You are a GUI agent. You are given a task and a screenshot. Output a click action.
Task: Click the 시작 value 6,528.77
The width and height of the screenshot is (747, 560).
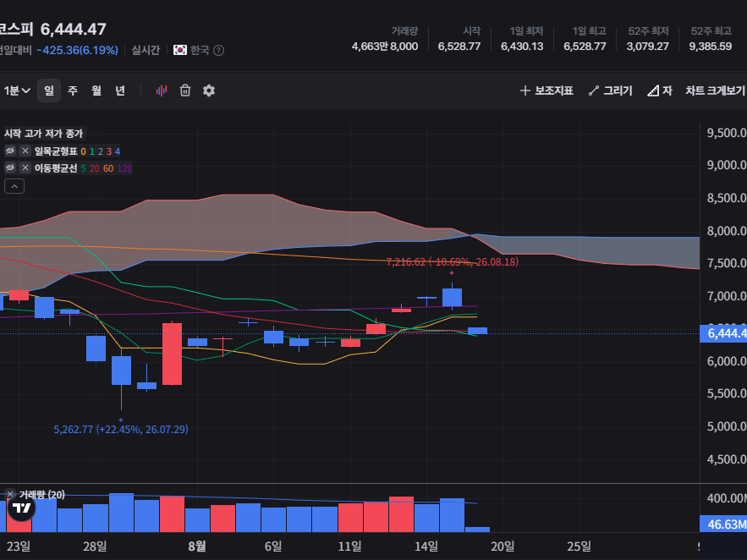pyautogui.click(x=459, y=47)
